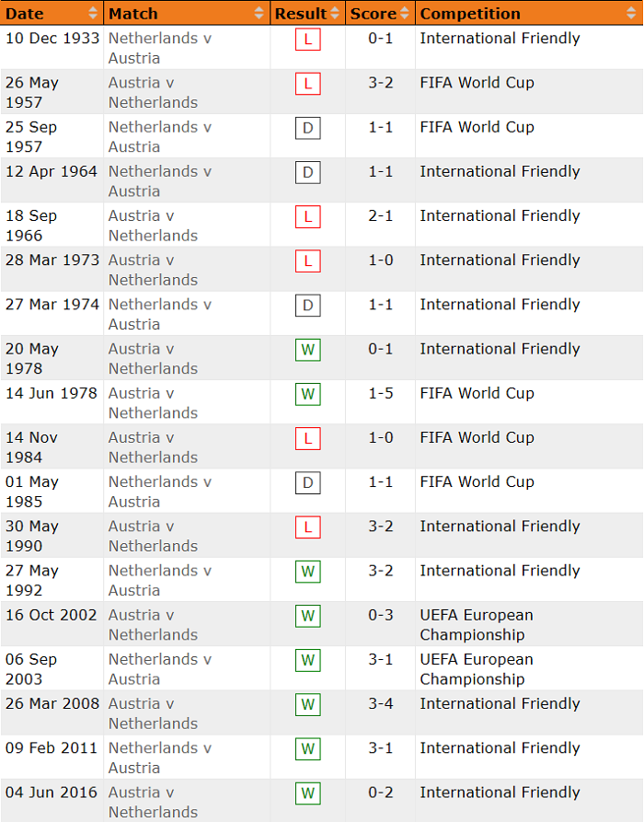The height and width of the screenshot is (822, 644).
Task: Click the L result badge for 30 May 1990
Action: click(x=308, y=527)
